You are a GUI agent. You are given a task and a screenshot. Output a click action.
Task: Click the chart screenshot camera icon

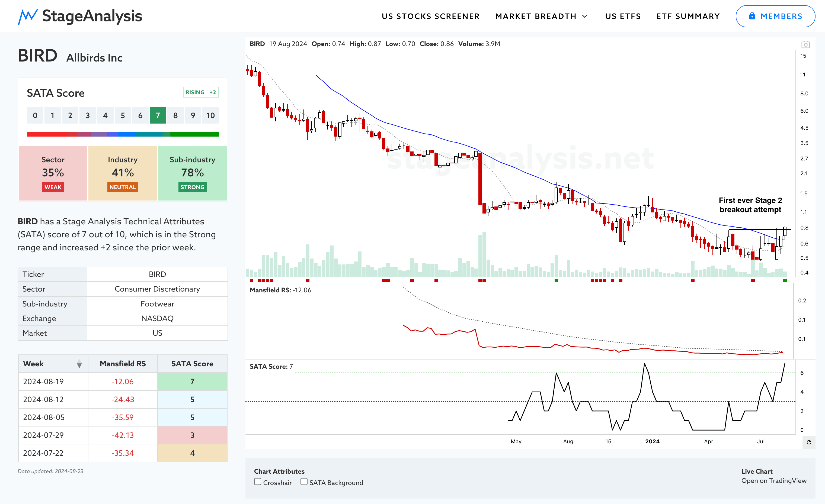pyautogui.click(x=805, y=44)
